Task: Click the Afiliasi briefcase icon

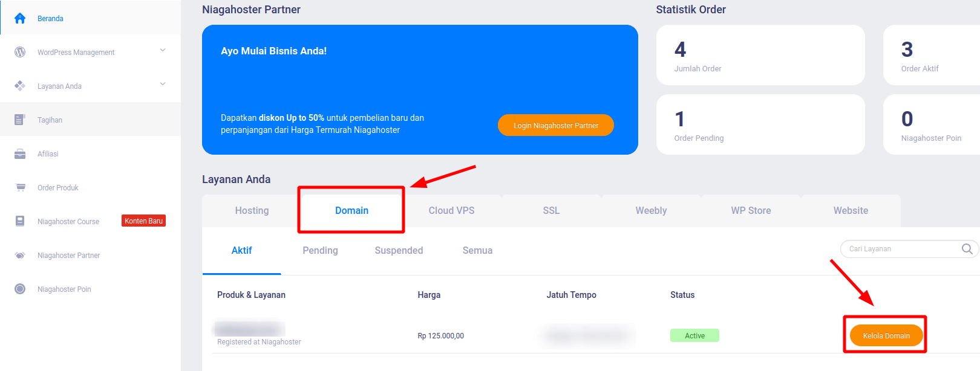Action: pos(20,153)
